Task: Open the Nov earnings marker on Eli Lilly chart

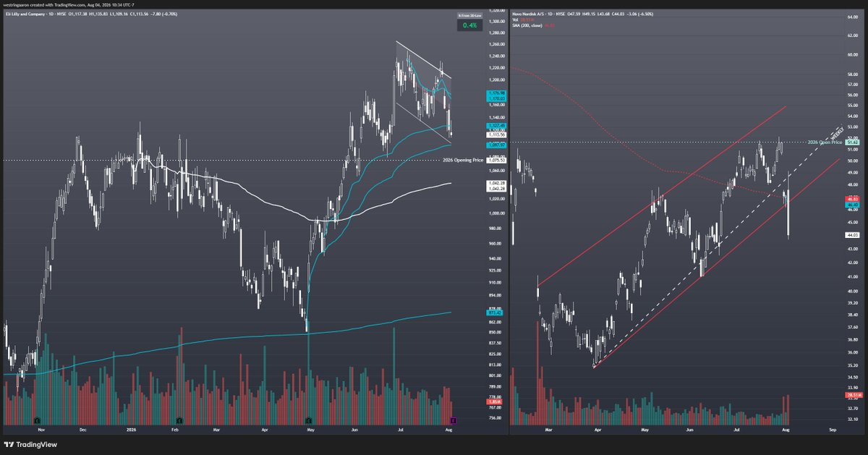Action: pyautogui.click(x=37, y=420)
